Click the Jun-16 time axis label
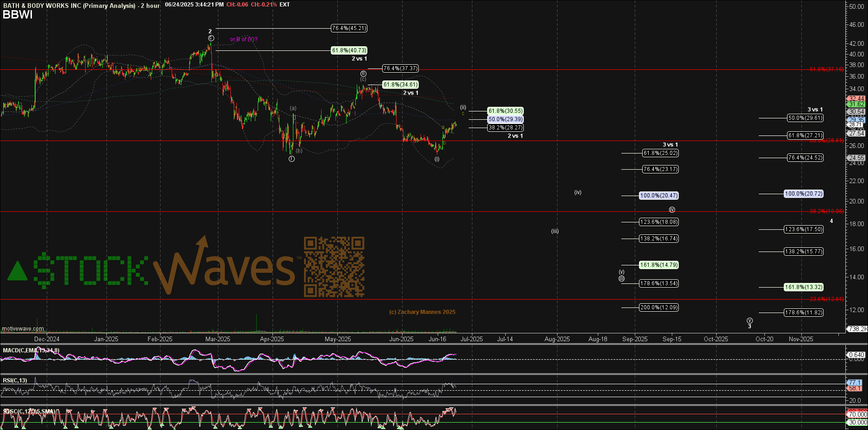Screen dimensions: 868x430 pos(438,339)
